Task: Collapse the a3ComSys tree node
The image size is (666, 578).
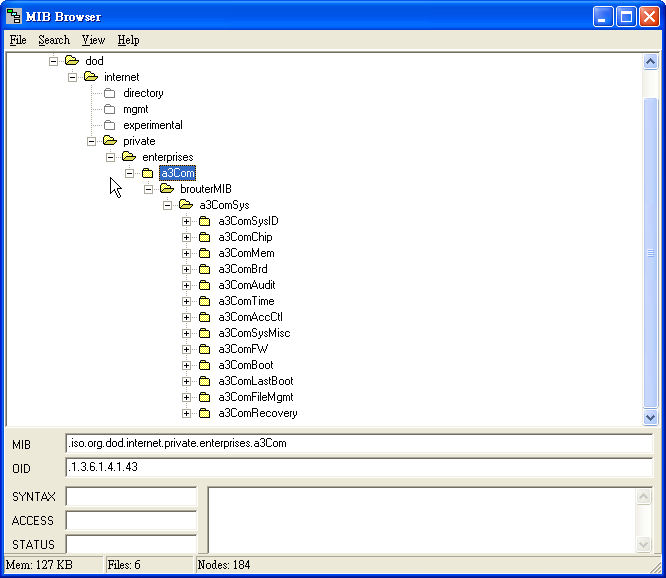Action: [167, 206]
